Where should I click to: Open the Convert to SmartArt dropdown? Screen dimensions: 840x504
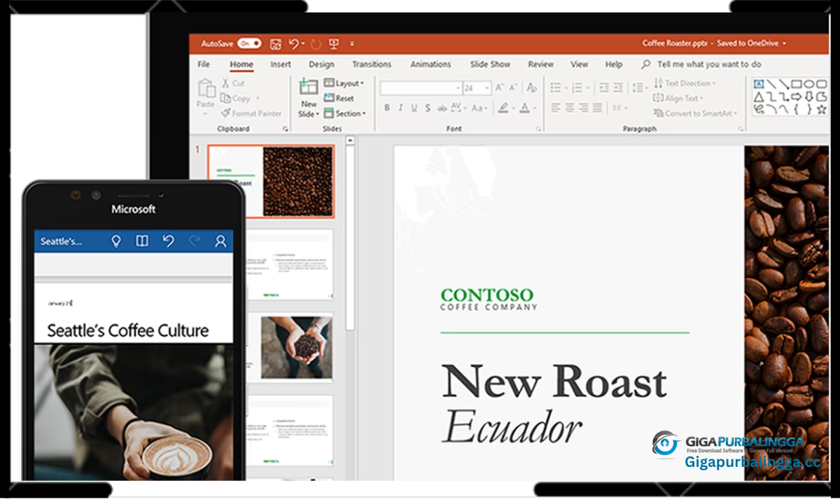click(694, 113)
